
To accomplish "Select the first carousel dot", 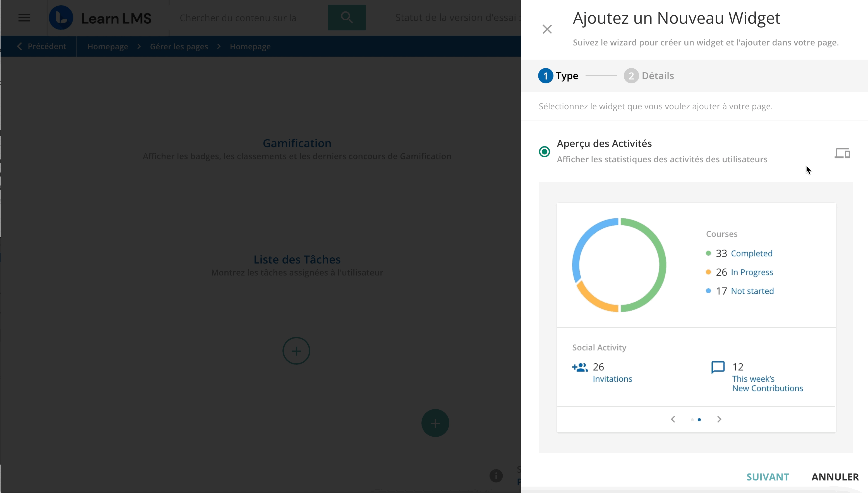I will click(692, 419).
